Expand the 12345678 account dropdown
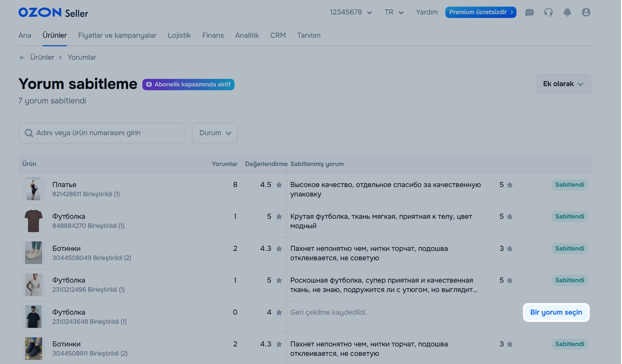This screenshot has height=364, width=622. 351,12
